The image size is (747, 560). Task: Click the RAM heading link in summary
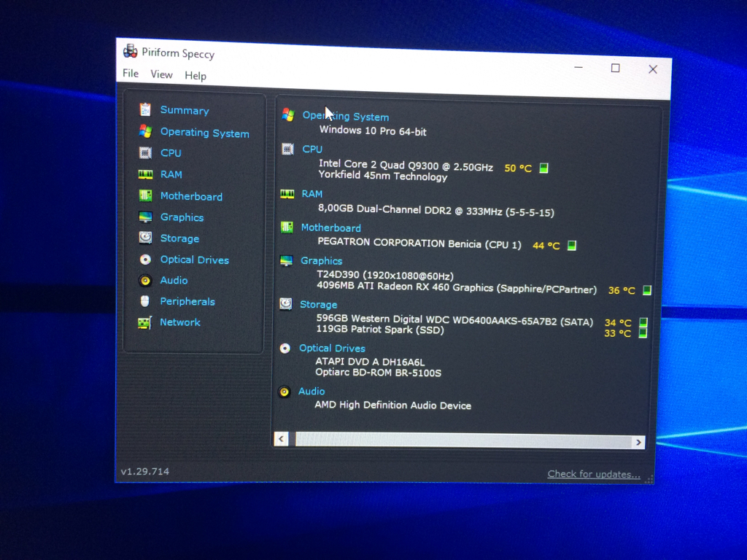coord(311,194)
